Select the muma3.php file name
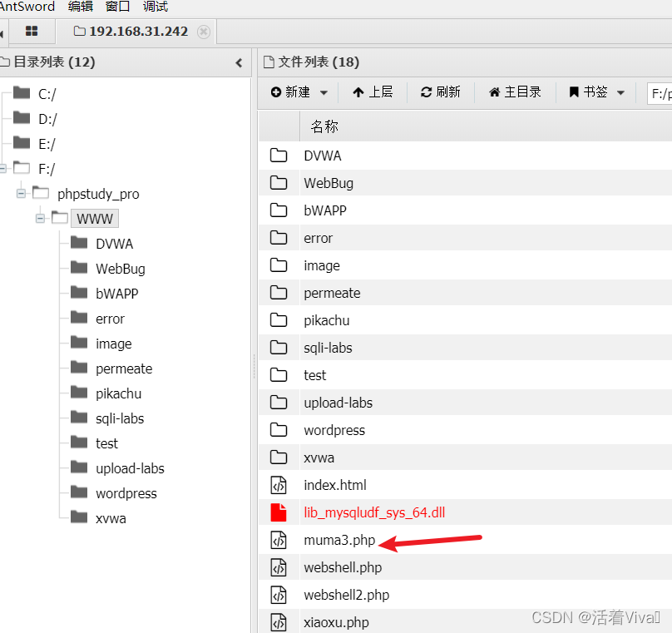The image size is (672, 633). 339,540
